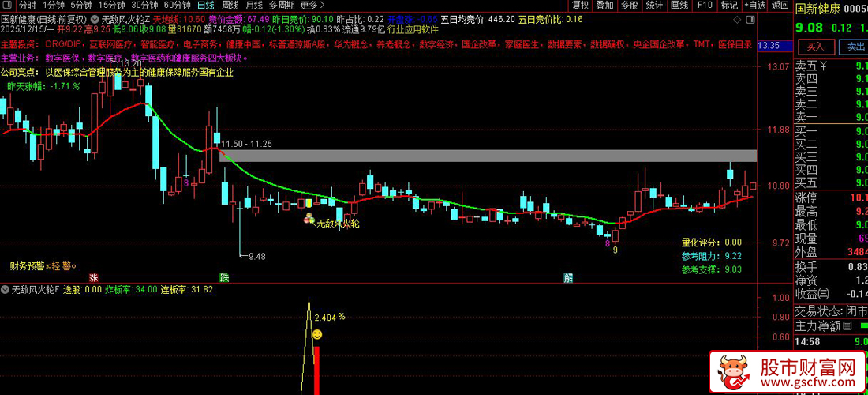This screenshot has height=395, width=868.
Task: Select the 1分钟 period tab
Action: 53,6
